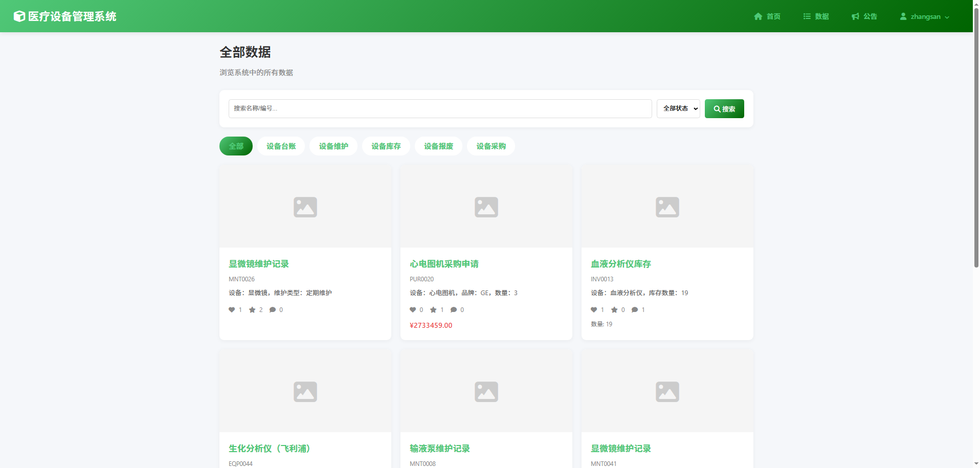Click comment icon on MNT0026 card
Screen dimensions: 980x468
[x=273, y=310]
